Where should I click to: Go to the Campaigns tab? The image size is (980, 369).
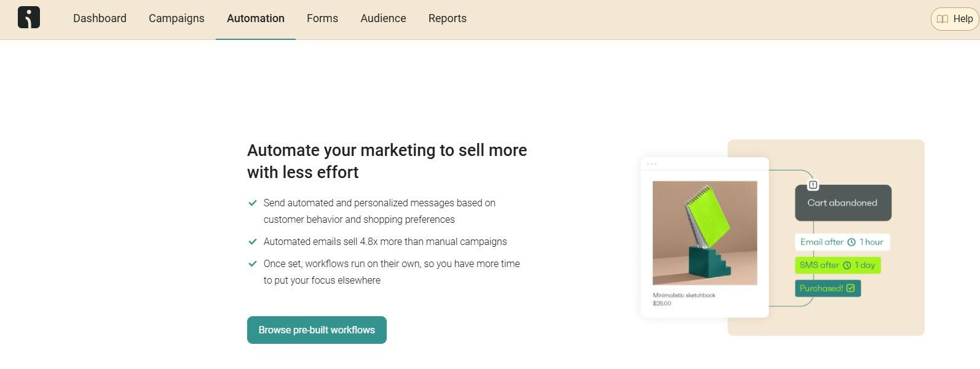pos(176,18)
